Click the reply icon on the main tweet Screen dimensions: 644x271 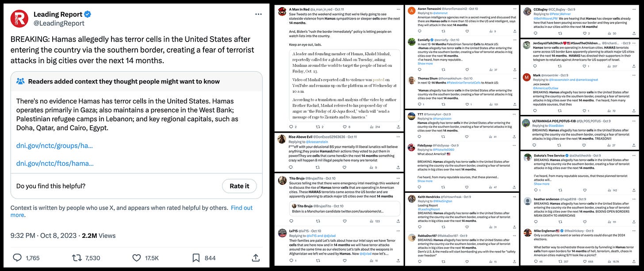tap(17, 257)
